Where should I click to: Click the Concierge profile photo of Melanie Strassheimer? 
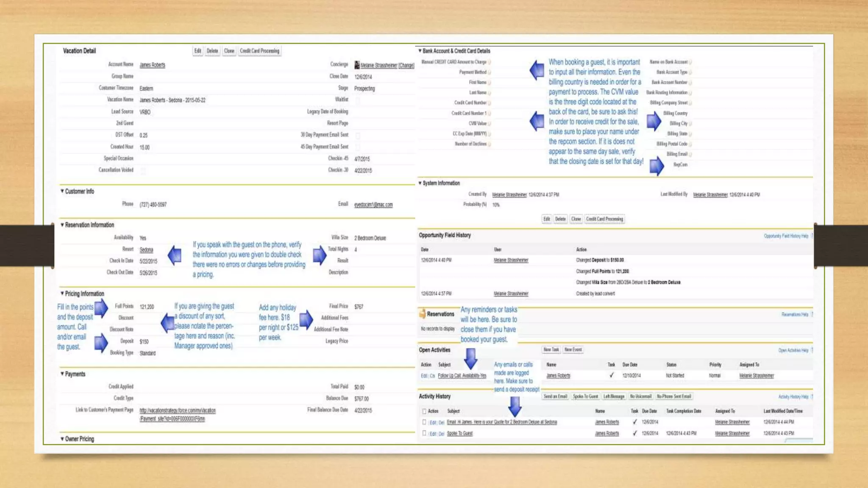point(357,65)
